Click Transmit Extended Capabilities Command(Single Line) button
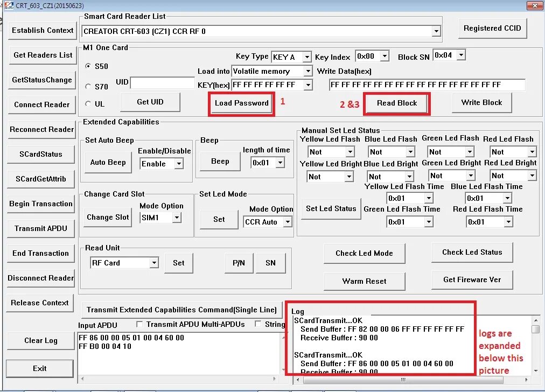Screen dimensions: 545x392 coord(181,310)
